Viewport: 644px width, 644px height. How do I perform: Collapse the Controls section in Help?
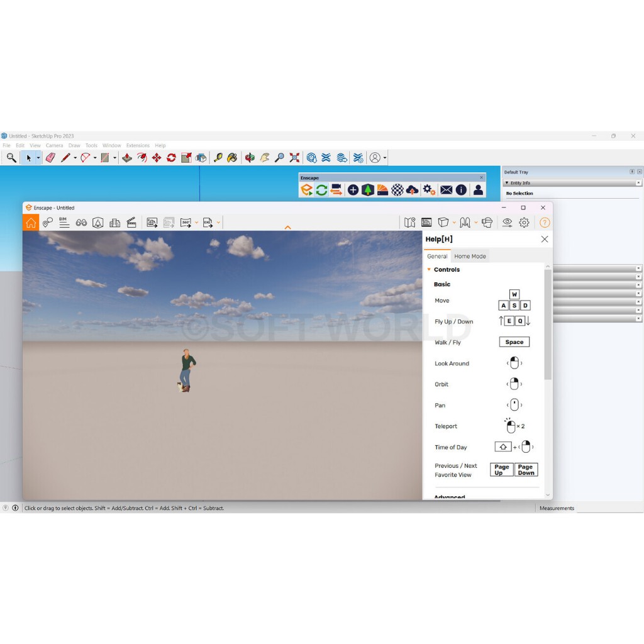(429, 269)
